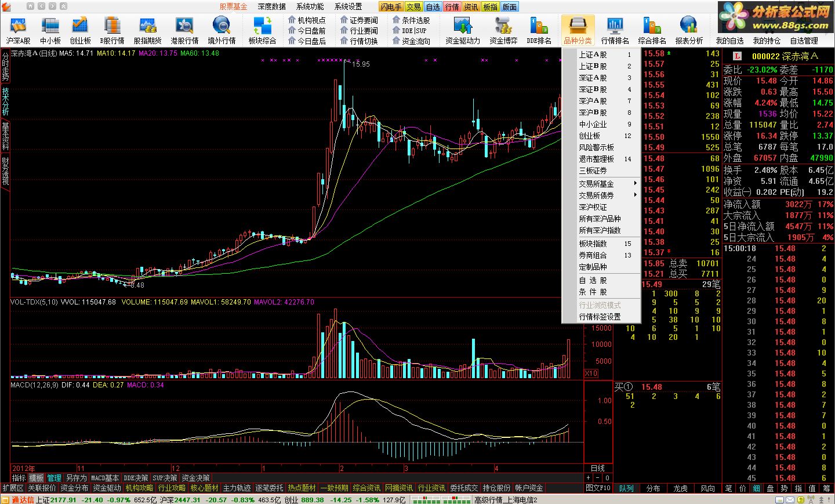Open the 港股行情 toolbar icon
Image resolution: width=835 pixels, height=504 pixels.
(x=184, y=31)
